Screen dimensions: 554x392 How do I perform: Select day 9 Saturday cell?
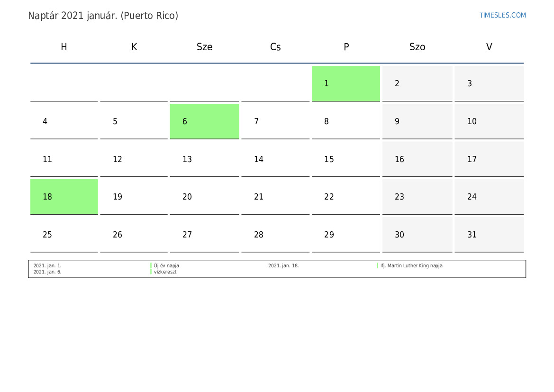click(417, 121)
